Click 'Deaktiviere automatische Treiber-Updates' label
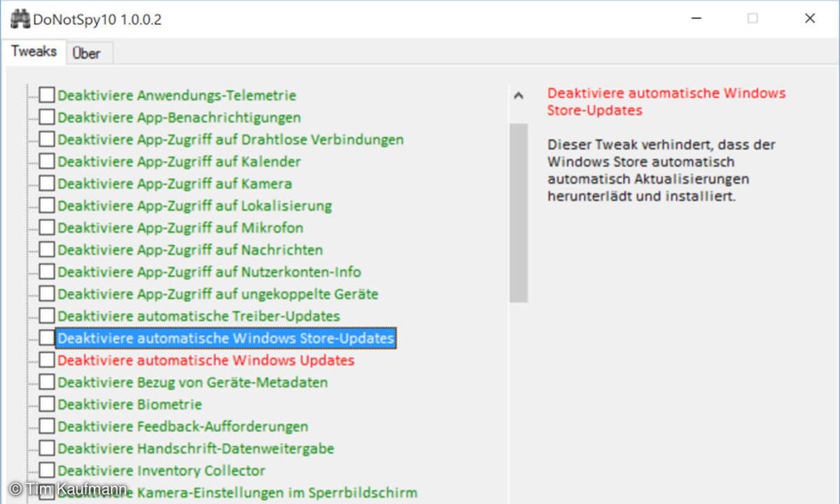This screenshot has width=840, height=504. click(x=199, y=316)
